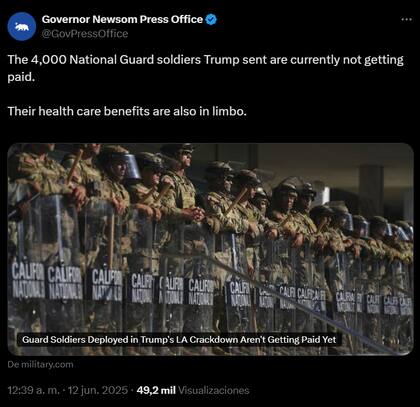Click the line about health care benefits in limbo
Image resolution: width=420 pixels, height=407 pixels.
click(127, 111)
